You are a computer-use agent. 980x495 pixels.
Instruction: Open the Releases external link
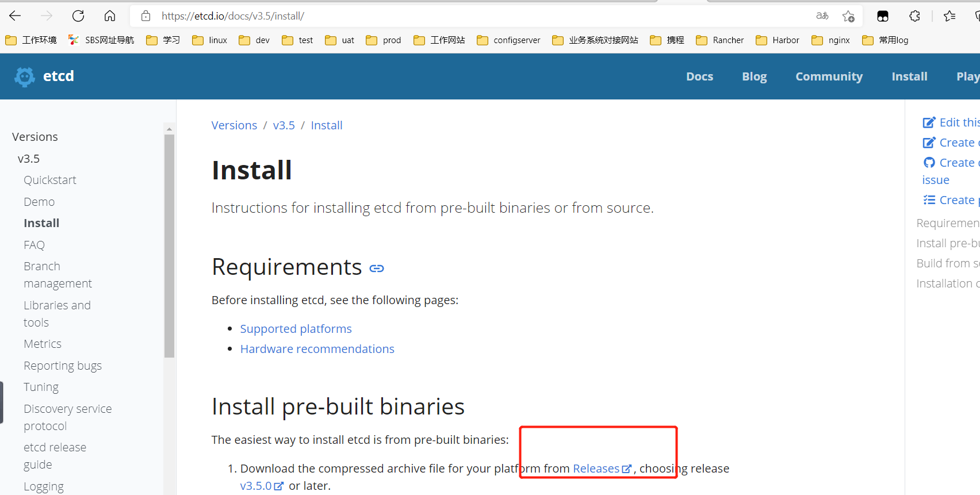pos(602,469)
